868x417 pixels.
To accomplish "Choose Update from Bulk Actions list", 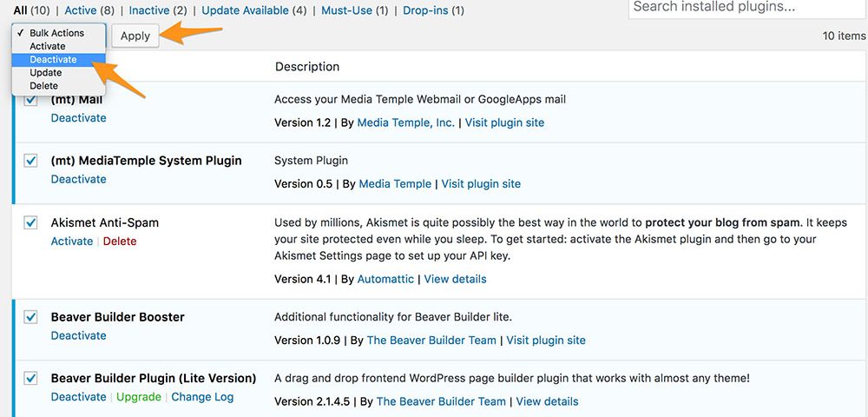I will [x=58, y=73].
